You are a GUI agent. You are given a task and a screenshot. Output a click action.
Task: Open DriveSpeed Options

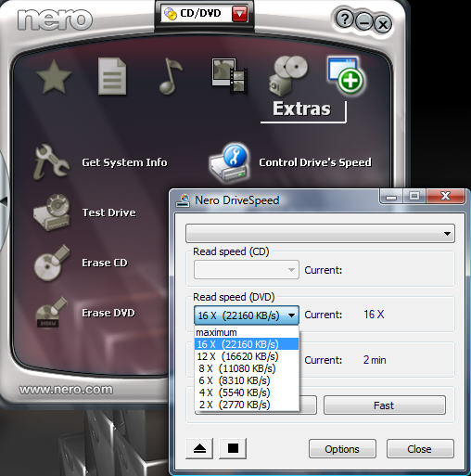coord(342,449)
